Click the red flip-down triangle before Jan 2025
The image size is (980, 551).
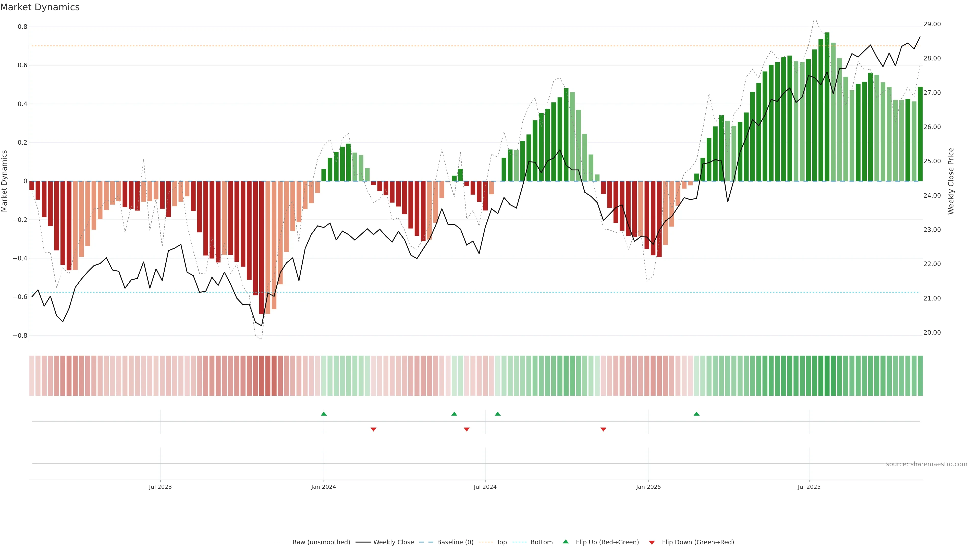point(603,429)
